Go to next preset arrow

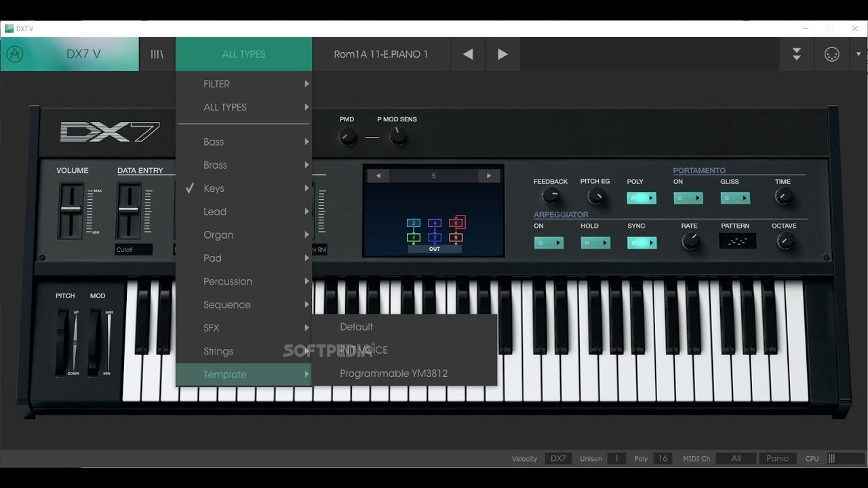click(x=502, y=54)
